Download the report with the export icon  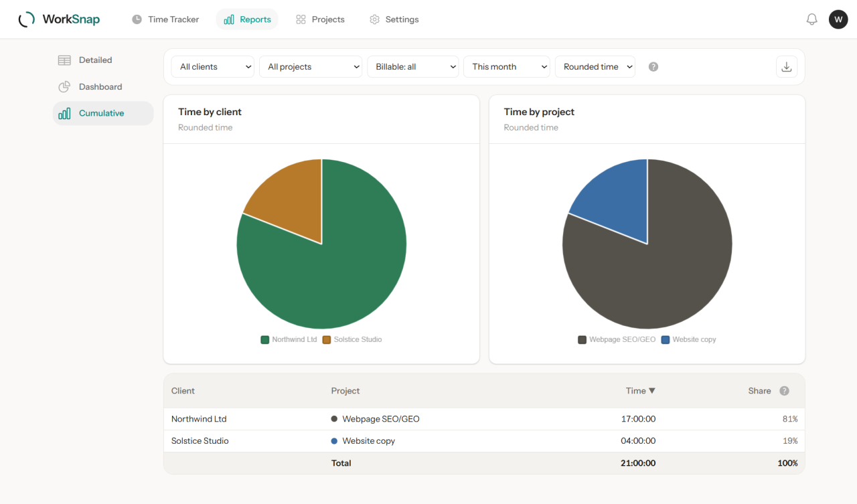pyautogui.click(x=787, y=67)
